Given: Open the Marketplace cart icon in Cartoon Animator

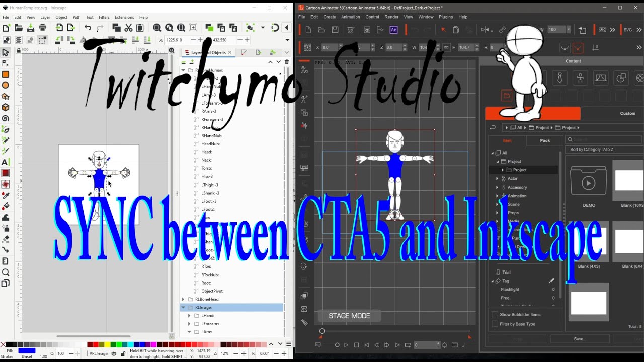Looking at the screenshot, I should [x=351, y=30].
